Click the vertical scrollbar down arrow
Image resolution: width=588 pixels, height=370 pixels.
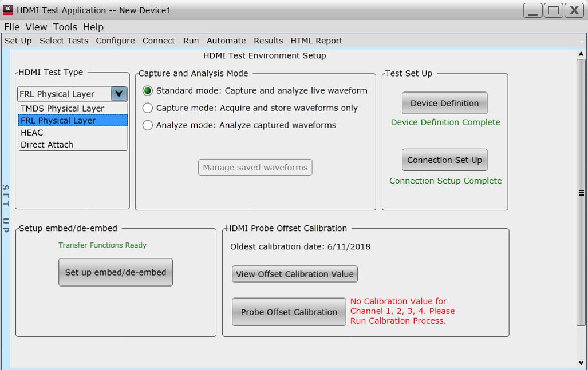click(581, 363)
